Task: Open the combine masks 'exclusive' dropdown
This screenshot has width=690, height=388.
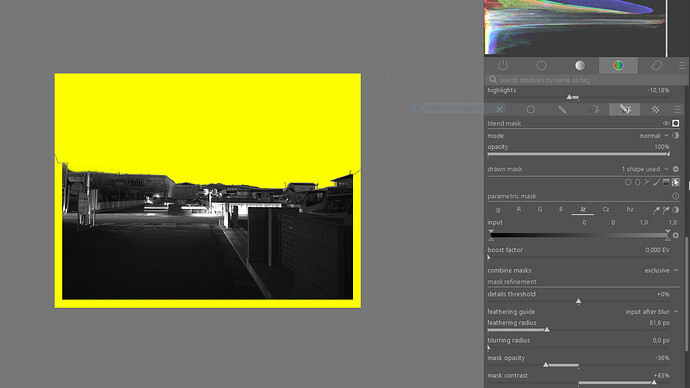Action: tap(661, 270)
